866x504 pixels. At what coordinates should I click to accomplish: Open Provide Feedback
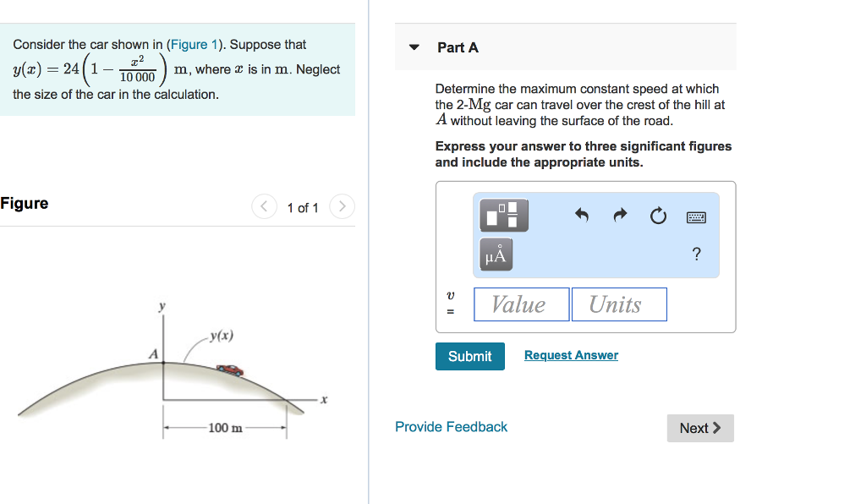coord(451,427)
